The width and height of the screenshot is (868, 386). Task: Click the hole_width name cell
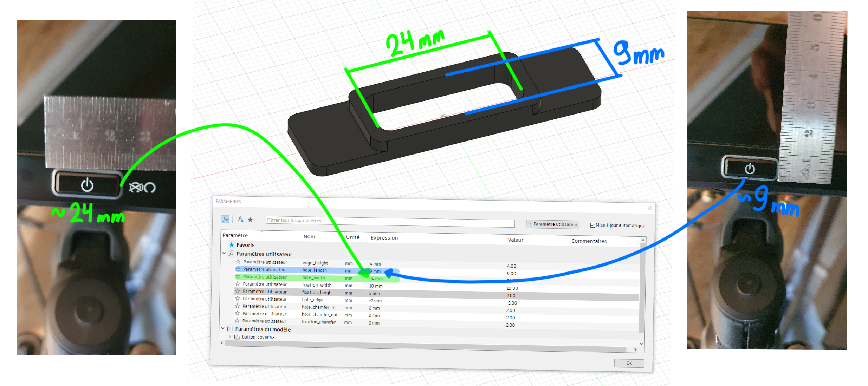tap(313, 277)
